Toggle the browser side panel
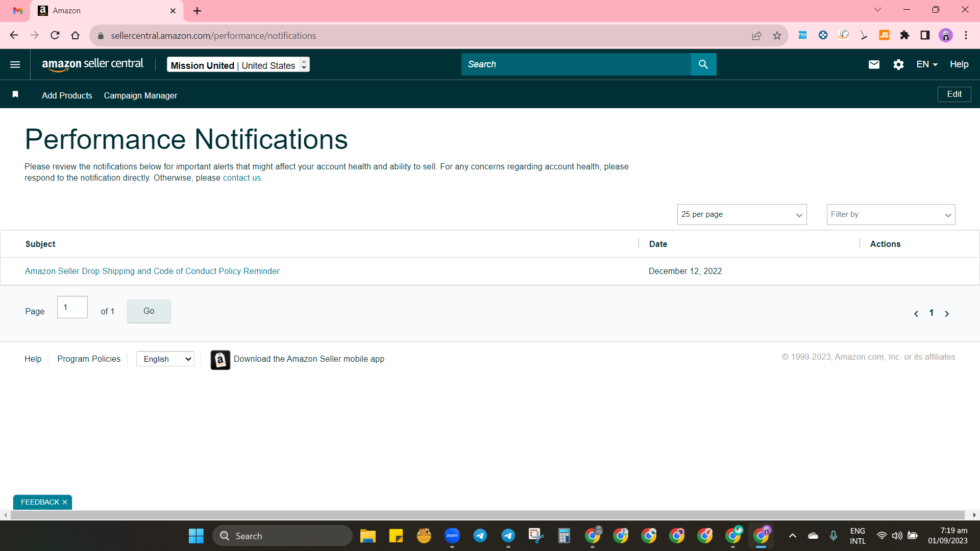 coord(925,35)
